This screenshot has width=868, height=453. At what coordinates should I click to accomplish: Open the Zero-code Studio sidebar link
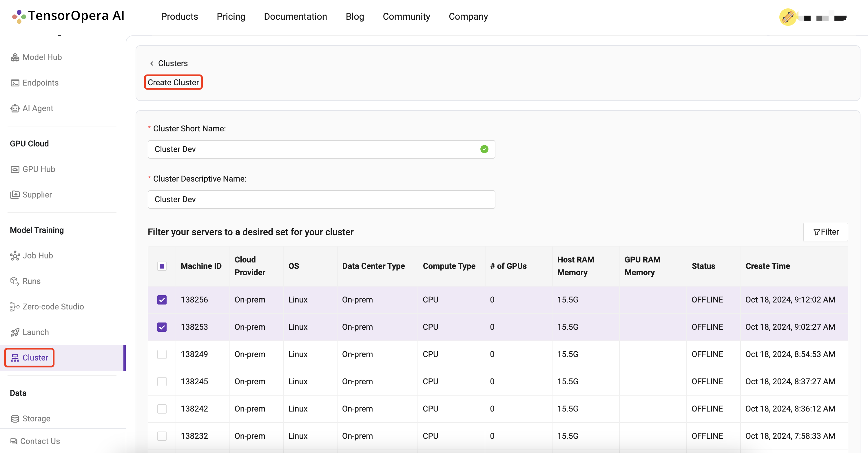point(53,307)
